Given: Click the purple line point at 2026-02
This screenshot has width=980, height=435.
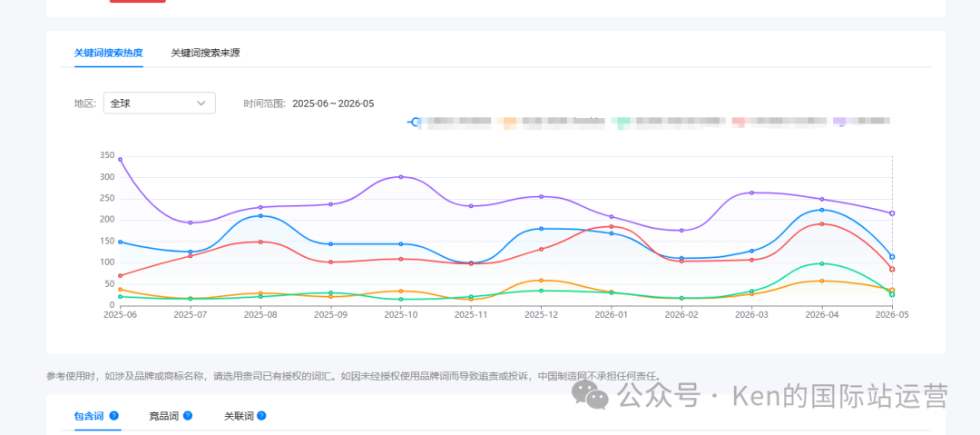Looking at the screenshot, I should click(x=681, y=231).
